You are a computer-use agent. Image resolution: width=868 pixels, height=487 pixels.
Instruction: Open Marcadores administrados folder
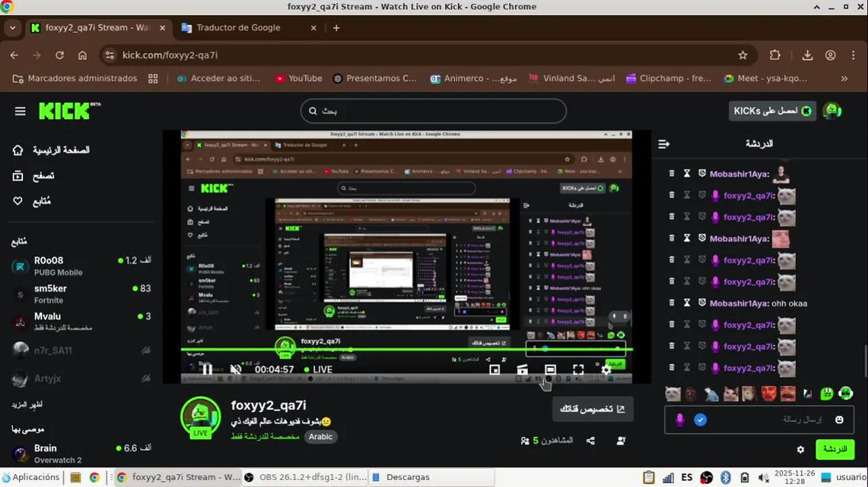(x=75, y=78)
